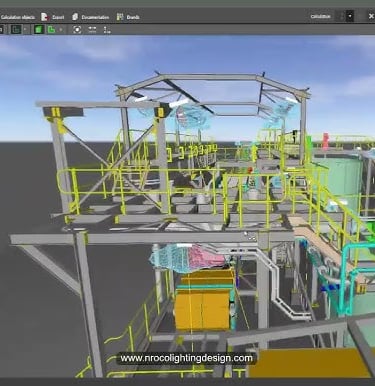This screenshot has height=386, width=375.
Task: Open the nrocolightingdesign.com website link
Action: [x=186, y=358]
